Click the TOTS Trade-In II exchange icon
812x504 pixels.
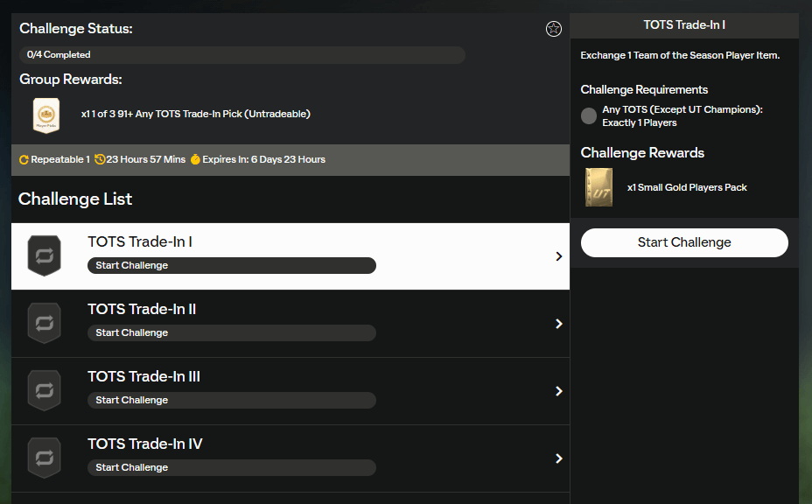point(44,323)
